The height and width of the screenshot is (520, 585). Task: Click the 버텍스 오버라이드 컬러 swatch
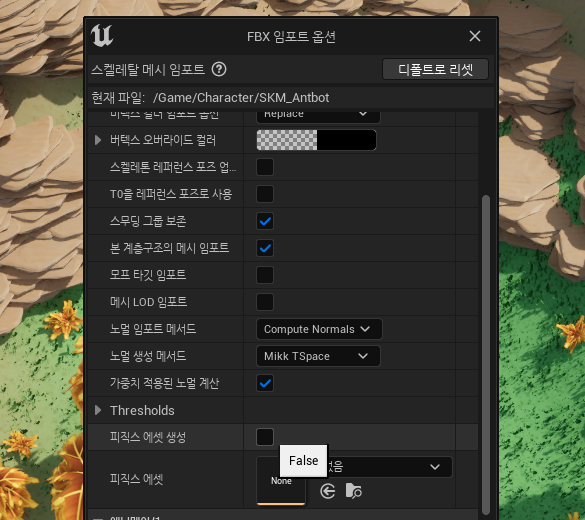316,140
